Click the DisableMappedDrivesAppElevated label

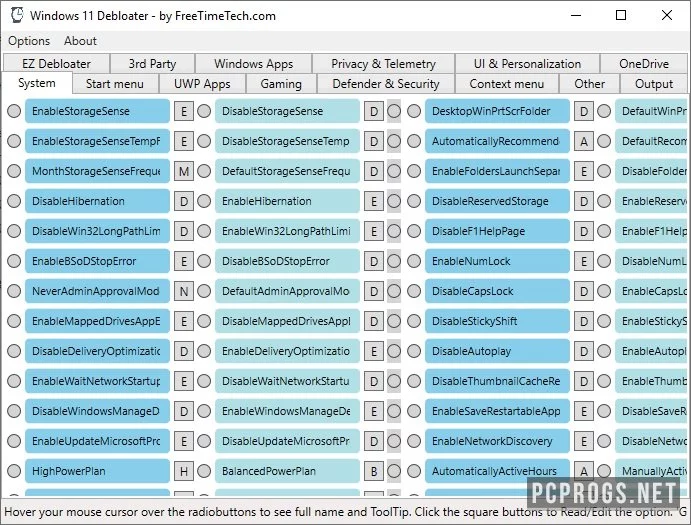(287, 321)
